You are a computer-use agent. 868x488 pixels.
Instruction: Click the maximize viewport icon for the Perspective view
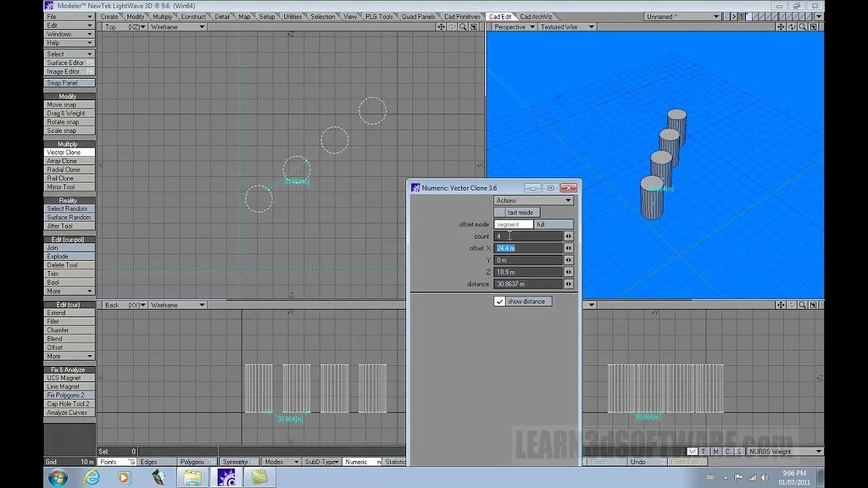[813, 26]
